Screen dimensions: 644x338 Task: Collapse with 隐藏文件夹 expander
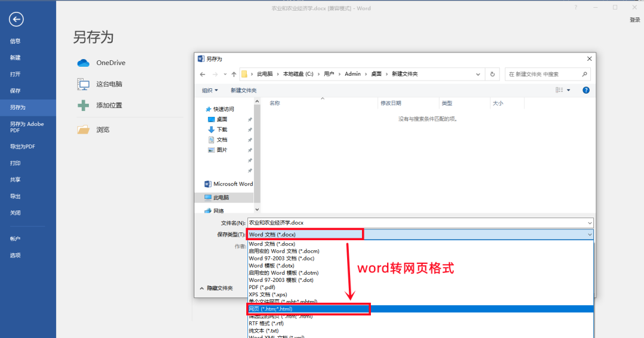pos(216,289)
